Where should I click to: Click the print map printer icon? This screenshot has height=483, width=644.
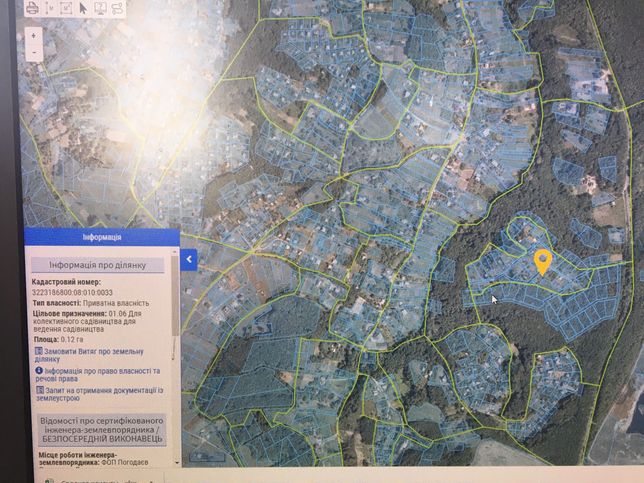[x=32, y=8]
